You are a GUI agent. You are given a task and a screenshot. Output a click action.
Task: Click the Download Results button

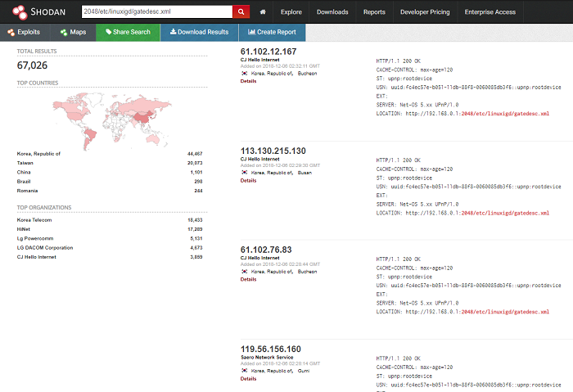[x=199, y=32]
